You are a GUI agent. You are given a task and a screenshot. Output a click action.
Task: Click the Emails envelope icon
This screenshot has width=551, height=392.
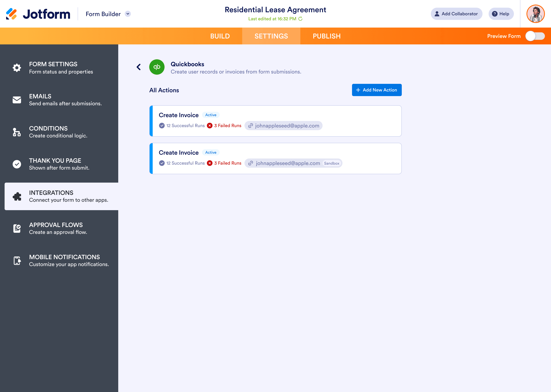pos(17,100)
